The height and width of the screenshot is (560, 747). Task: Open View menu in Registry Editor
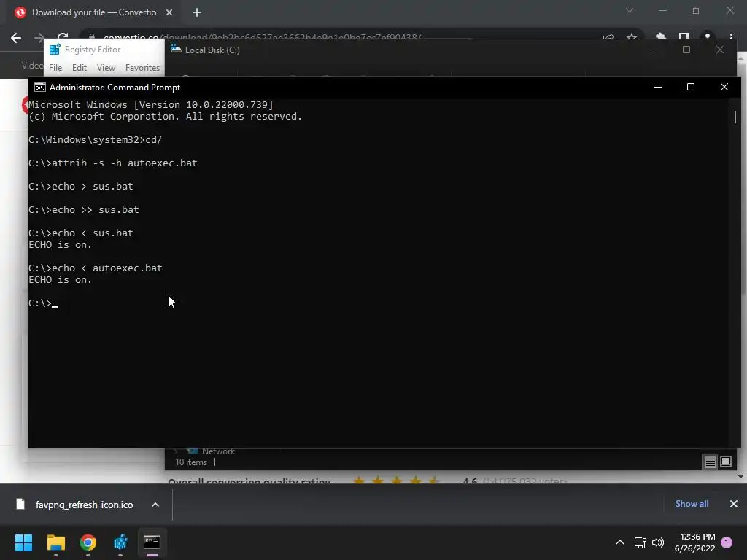click(x=106, y=68)
